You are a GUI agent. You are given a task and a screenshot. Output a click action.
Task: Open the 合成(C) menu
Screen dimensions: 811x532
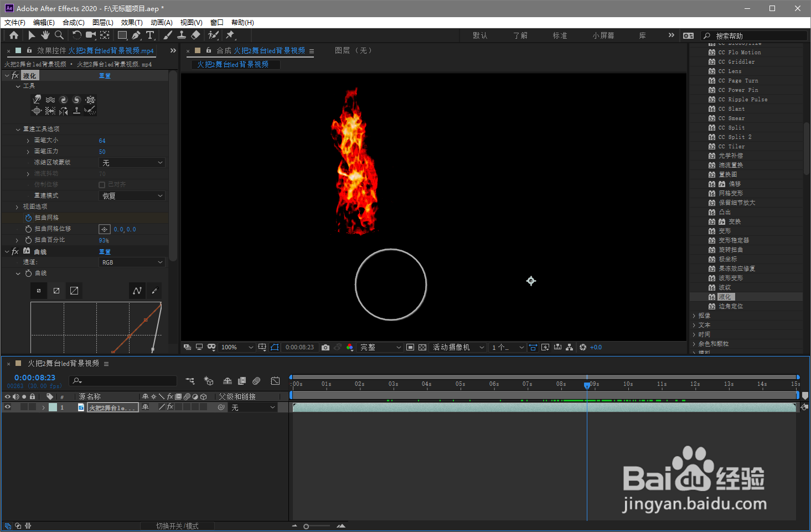point(74,23)
